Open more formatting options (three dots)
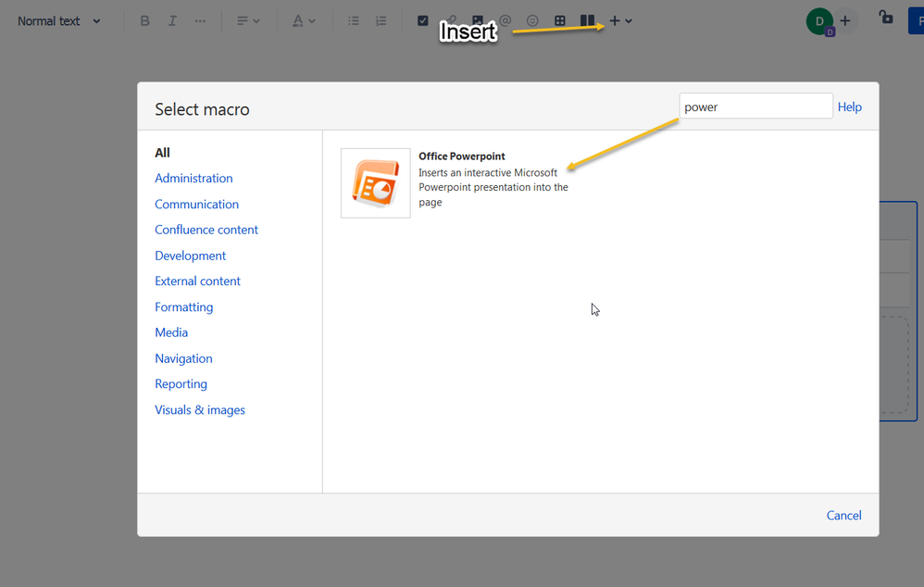Image resolution: width=924 pixels, height=587 pixels. click(200, 21)
